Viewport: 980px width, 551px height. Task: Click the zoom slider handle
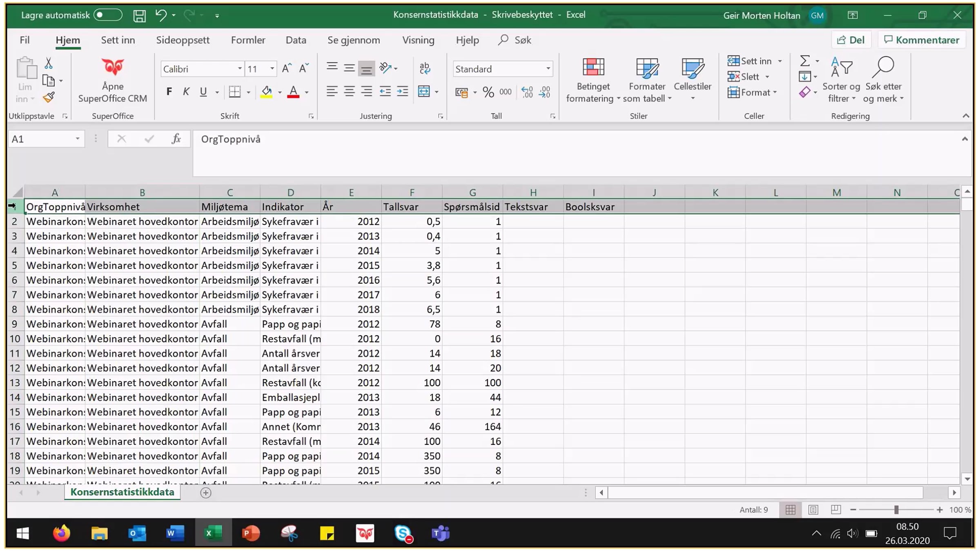tap(896, 510)
